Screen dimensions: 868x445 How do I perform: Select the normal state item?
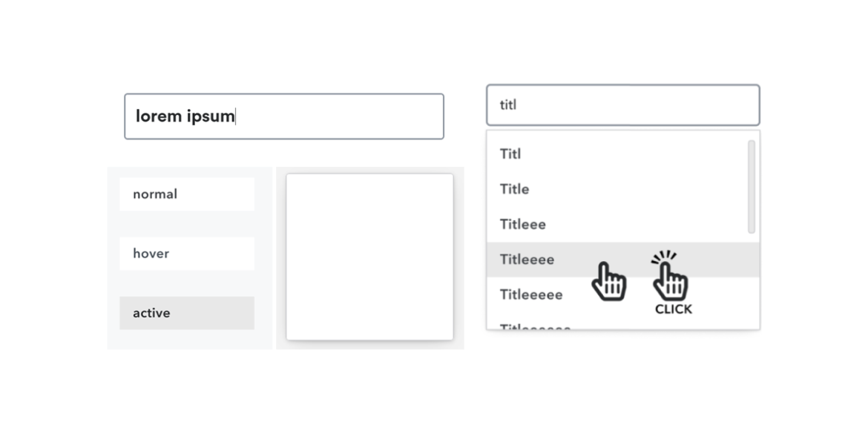(187, 194)
